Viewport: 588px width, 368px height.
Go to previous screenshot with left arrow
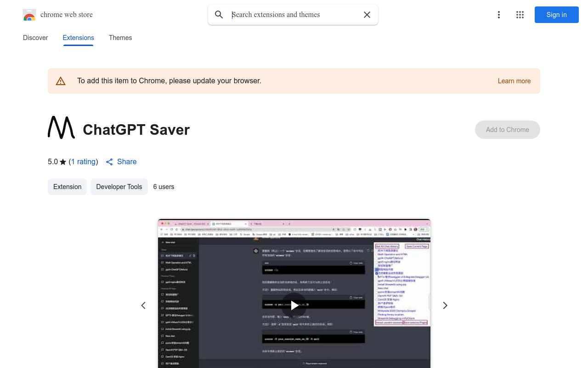(x=143, y=305)
